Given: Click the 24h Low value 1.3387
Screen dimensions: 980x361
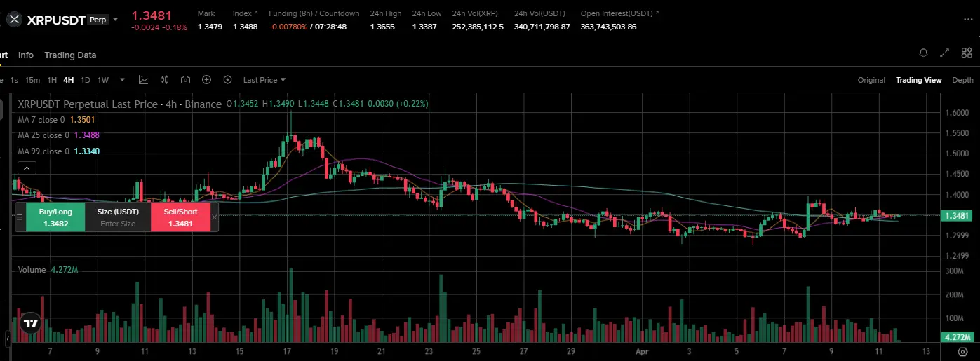Looking at the screenshot, I should [424, 27].
